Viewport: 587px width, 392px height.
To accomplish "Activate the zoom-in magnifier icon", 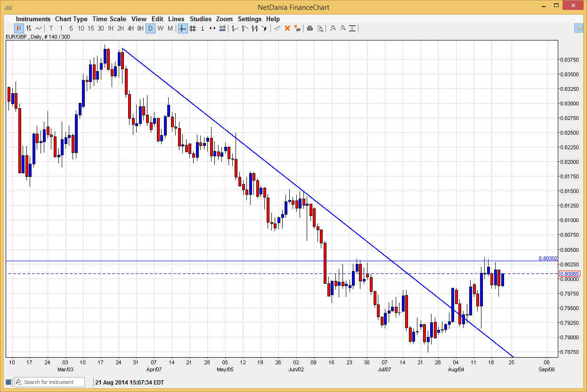I will click(x=332, y=28).
